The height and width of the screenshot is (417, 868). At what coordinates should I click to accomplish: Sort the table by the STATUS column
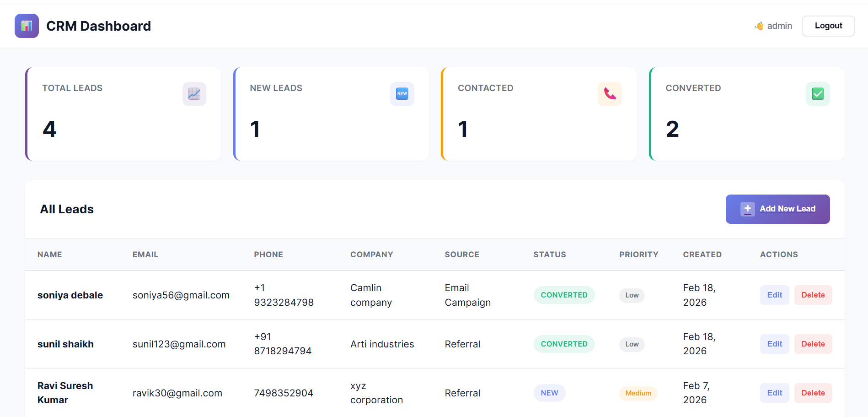(550, 255)
